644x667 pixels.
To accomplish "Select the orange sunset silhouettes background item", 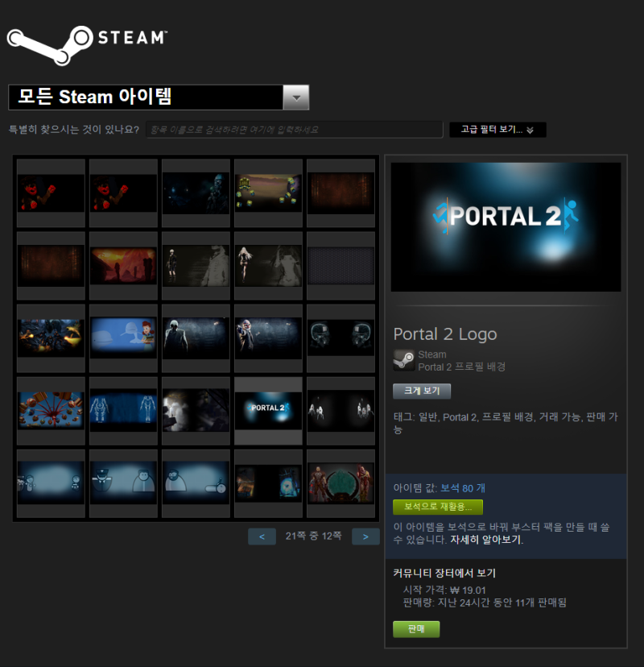I will 123,266.
